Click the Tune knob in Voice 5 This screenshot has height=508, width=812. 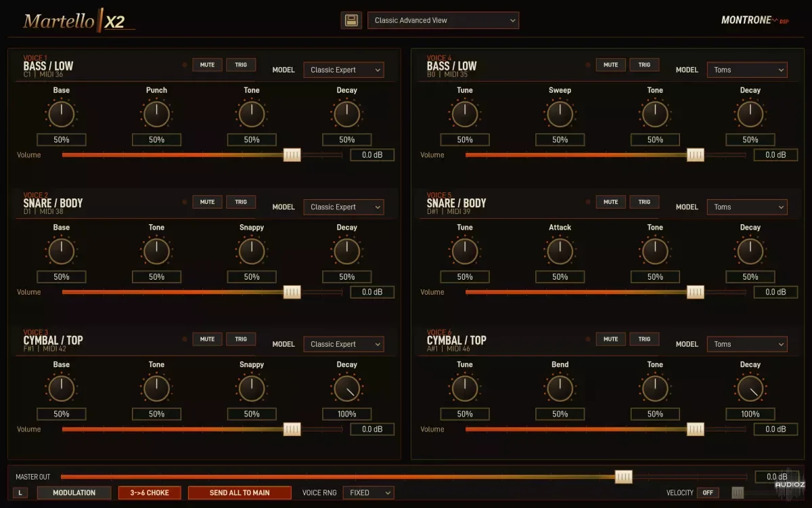click(465, 252)
